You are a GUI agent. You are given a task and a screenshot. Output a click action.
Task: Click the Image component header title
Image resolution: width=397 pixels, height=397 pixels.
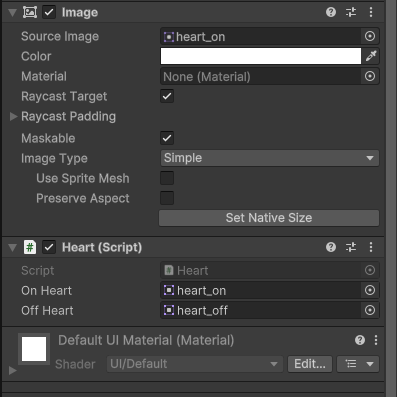click(80, 13)
